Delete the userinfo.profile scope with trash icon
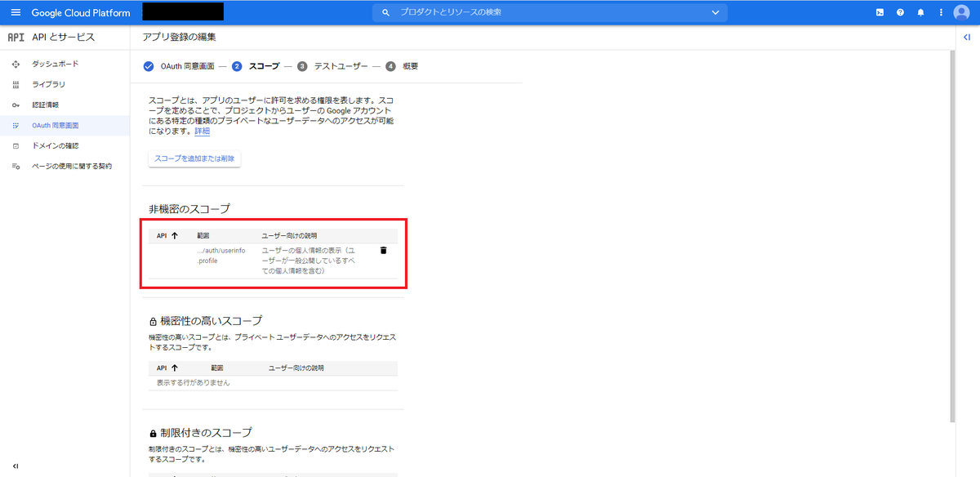980x477 pixels. (384, 250)
